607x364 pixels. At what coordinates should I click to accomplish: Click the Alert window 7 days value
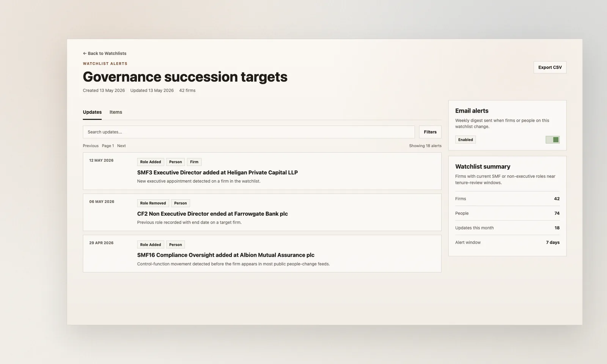[x=553, y=243]
